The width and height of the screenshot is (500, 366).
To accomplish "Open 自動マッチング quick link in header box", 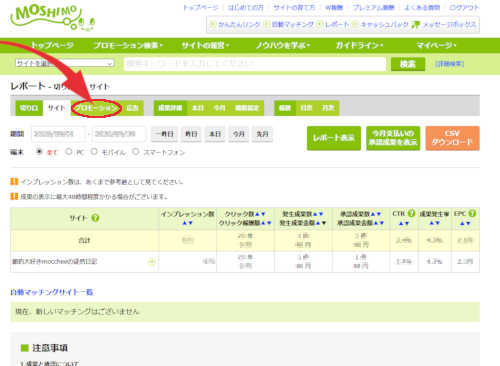I will (289, 25).
